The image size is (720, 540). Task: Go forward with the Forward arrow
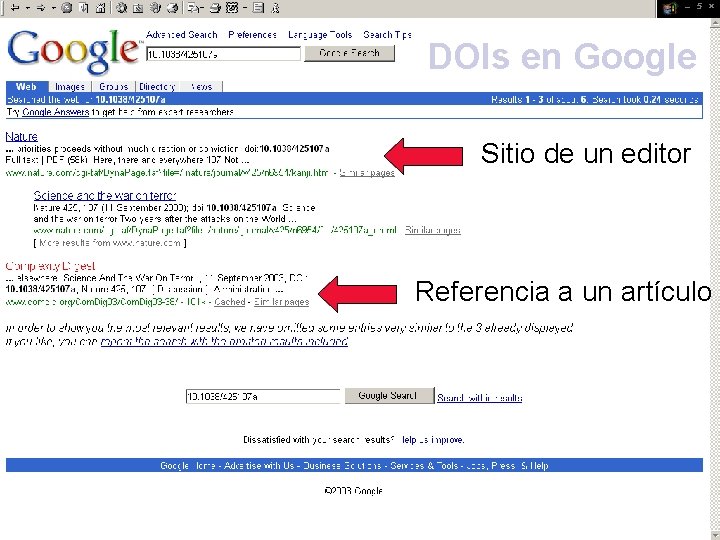click(x=40, y=7)
